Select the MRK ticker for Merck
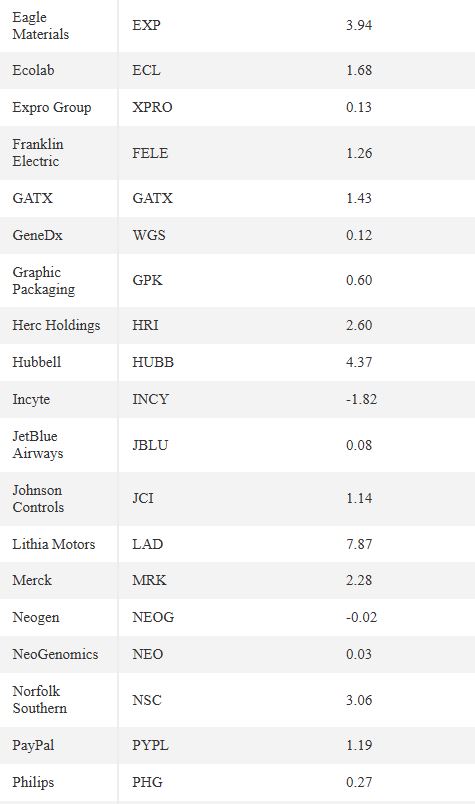 pos(149,580)
